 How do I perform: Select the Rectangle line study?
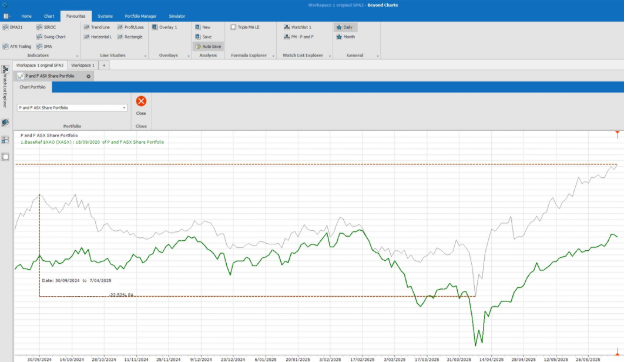click(130, 37)
